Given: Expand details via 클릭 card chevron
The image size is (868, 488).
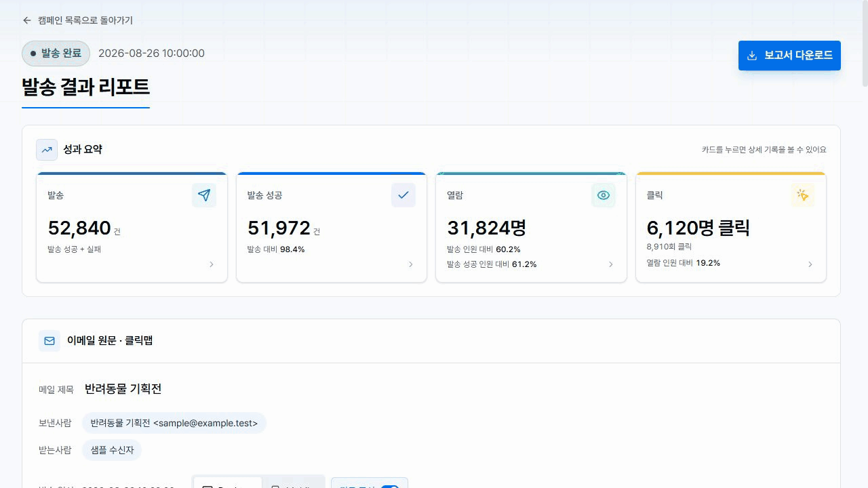Looking at the screenshot, I should coord(810,264).
